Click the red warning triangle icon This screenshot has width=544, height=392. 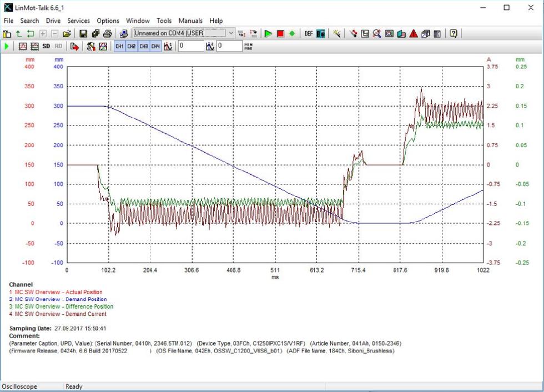click(x=414, y=34)
